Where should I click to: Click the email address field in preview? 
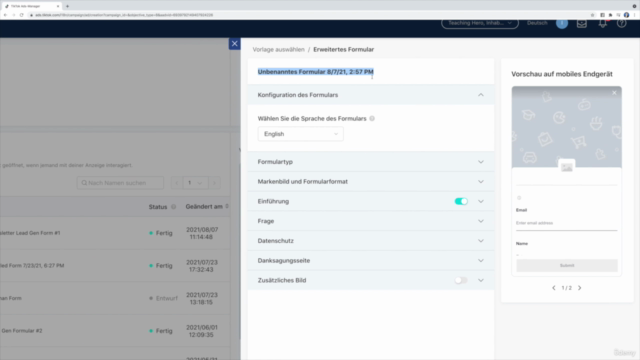click(567, 223)
